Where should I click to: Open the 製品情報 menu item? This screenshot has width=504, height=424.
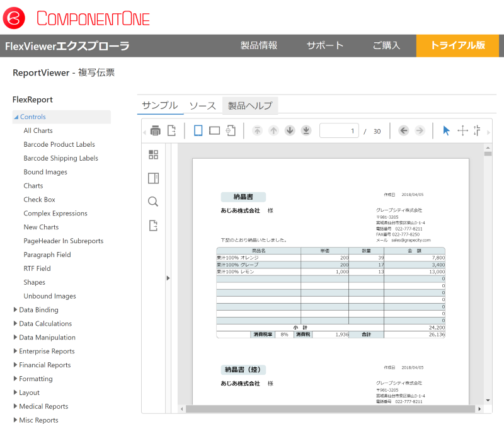(x=259, y=45)
